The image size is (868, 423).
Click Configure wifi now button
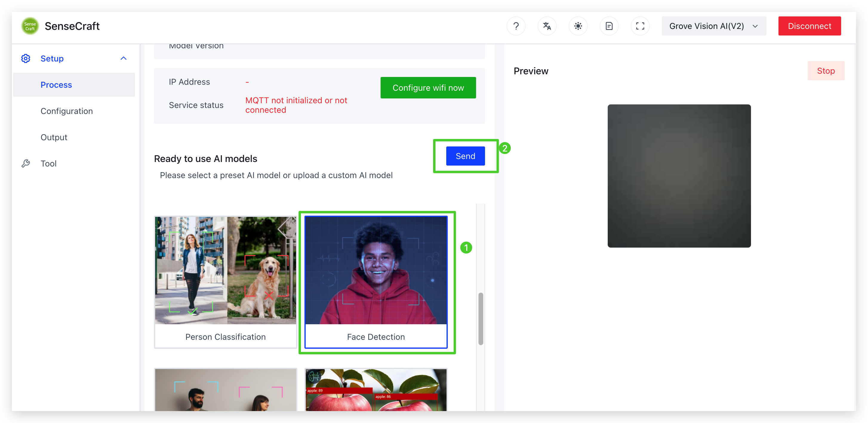[x=428, y=88]
